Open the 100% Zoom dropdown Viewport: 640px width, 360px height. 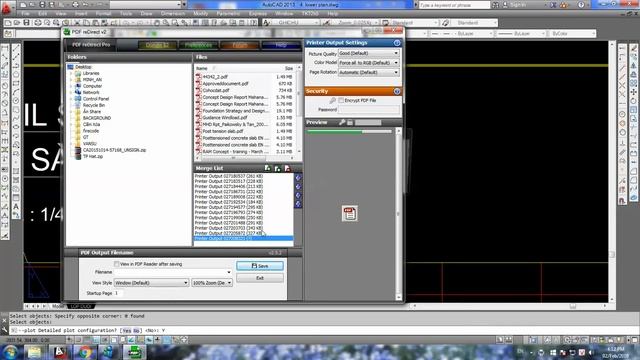pyautogui.click(x=212, y=282)
